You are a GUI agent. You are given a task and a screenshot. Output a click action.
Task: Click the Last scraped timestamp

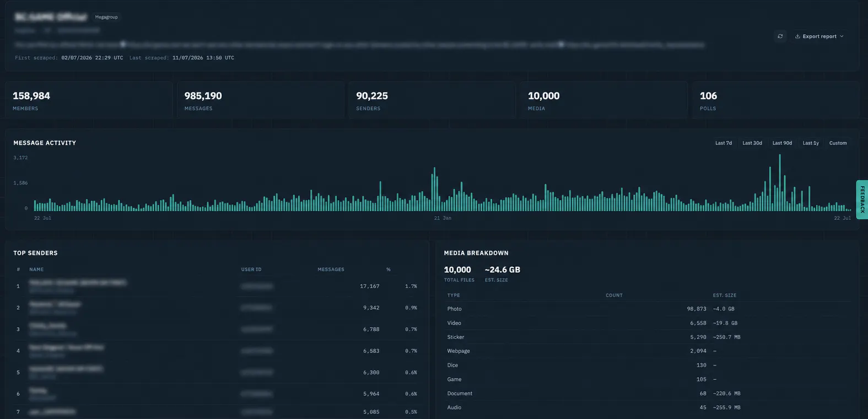pos(203,58)
